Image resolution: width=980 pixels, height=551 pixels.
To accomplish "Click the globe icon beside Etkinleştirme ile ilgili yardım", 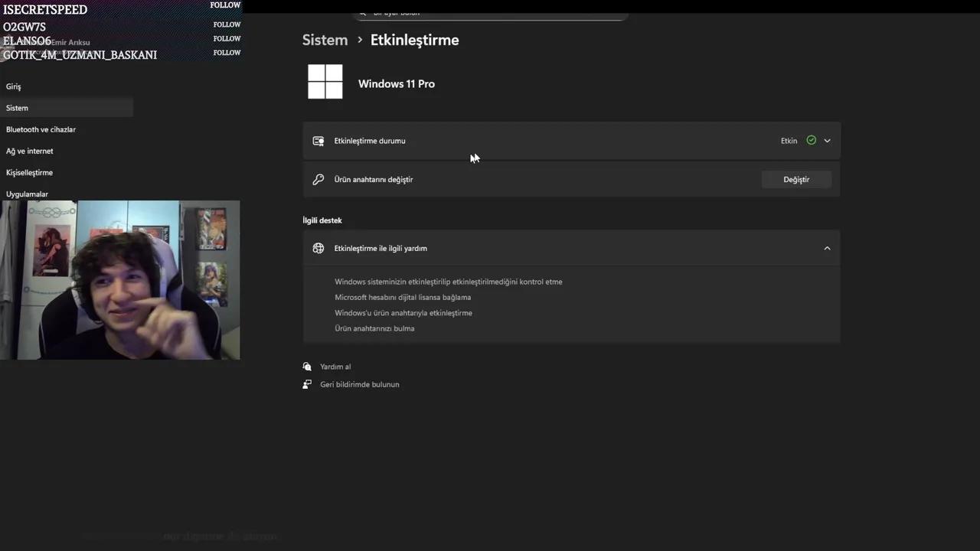I will 318,248.
